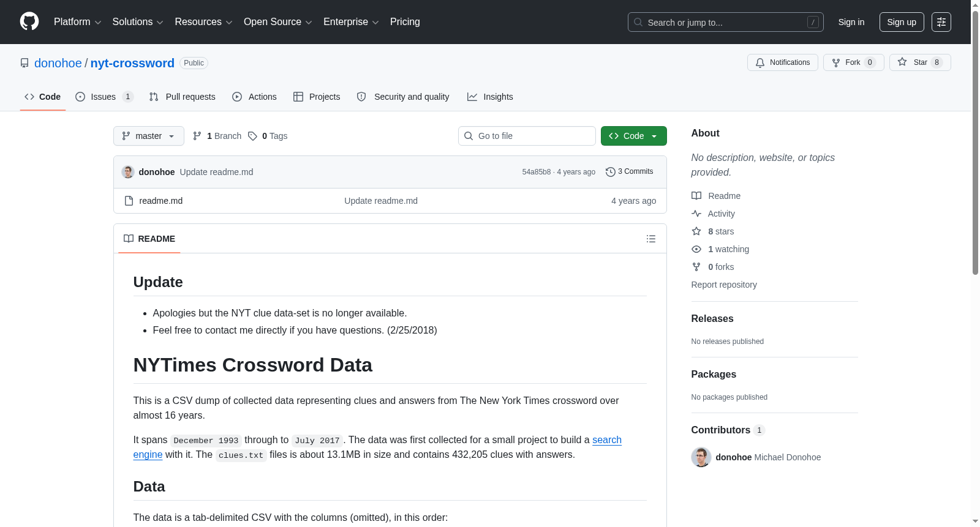
Task: Switch to the Insights tab
Action: [490, 97]
